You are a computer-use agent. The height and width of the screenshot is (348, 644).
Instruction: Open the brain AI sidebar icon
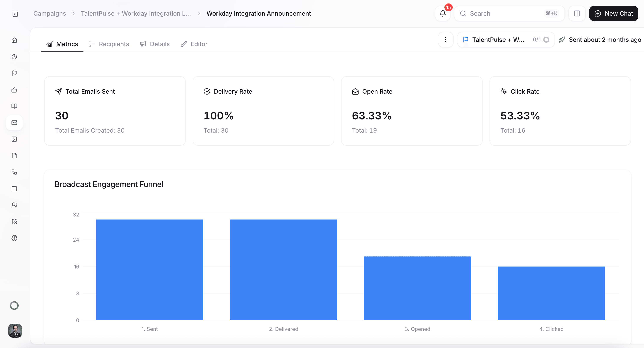tap(14, 238)
